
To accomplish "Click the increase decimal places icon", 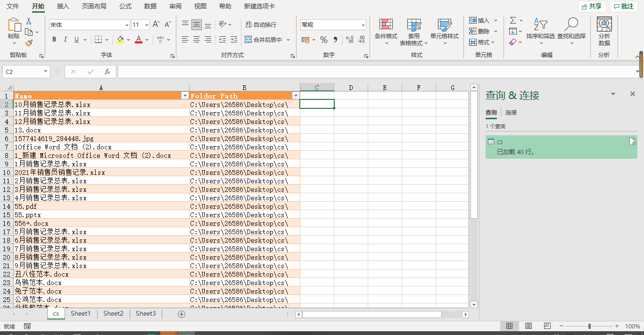I will point(349,40).
